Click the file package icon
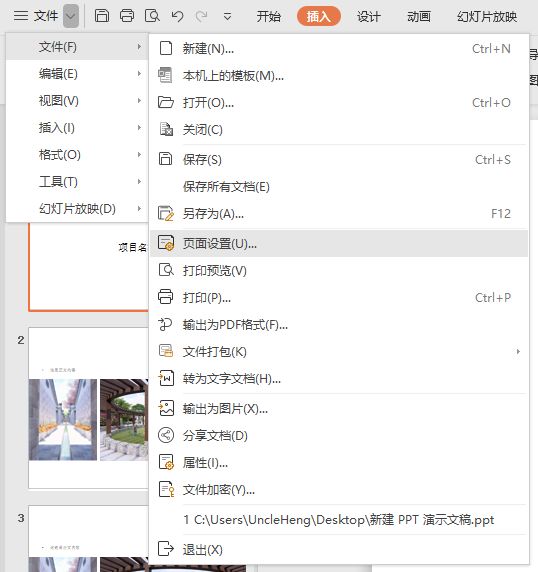Image resolution: width=538 pixels, height=572 pixels. click(166, 351)
